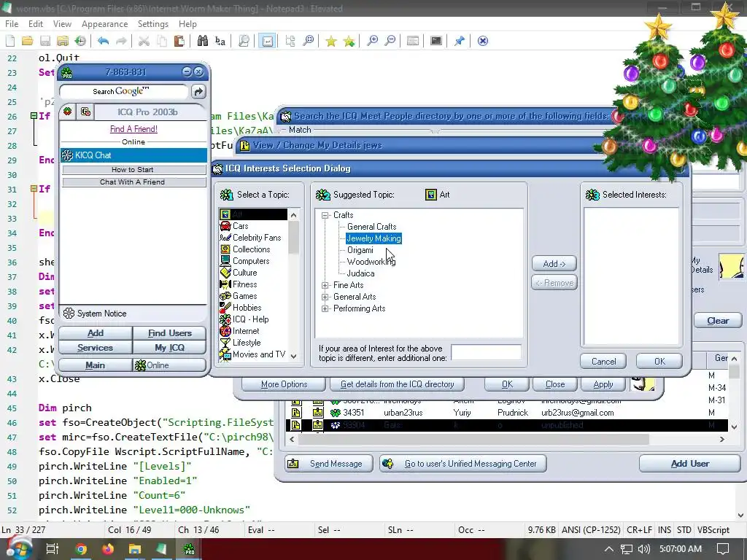Viewport: 747px width, 560px height.
Task: Click Chat With A Friend bar in ICQ
Action: coord(134,182)
